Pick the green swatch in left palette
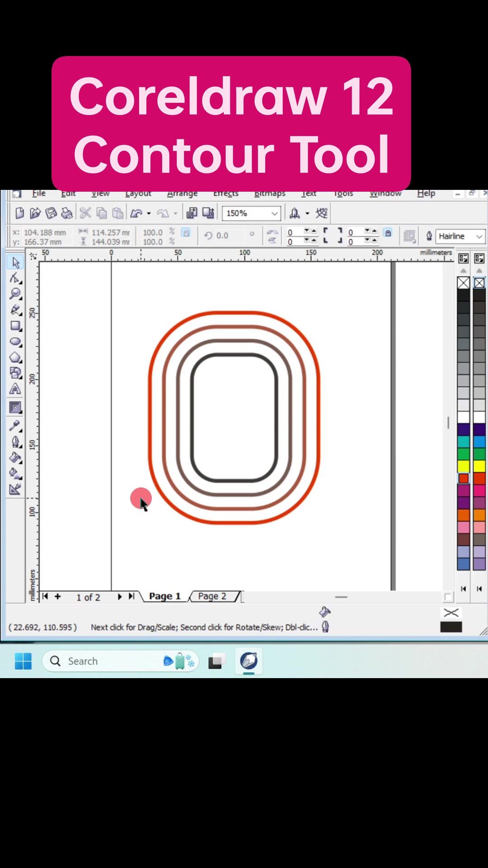 464,454
